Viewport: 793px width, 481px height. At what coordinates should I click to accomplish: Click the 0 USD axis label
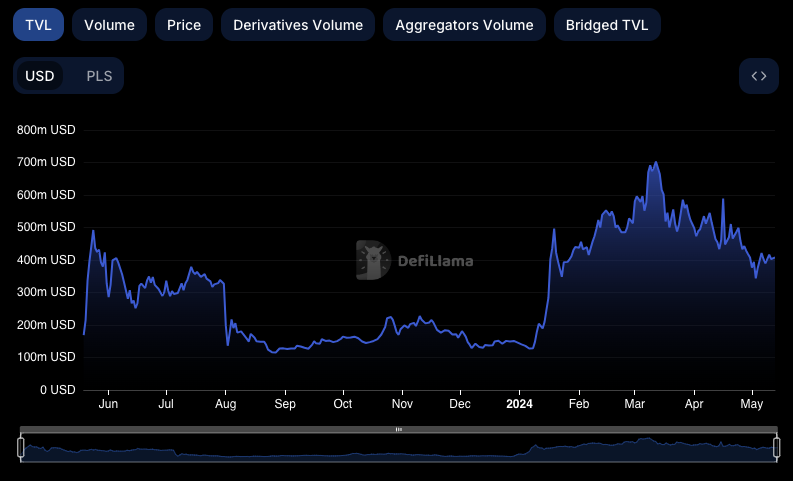pyautogui.click(x=58, y=390)
